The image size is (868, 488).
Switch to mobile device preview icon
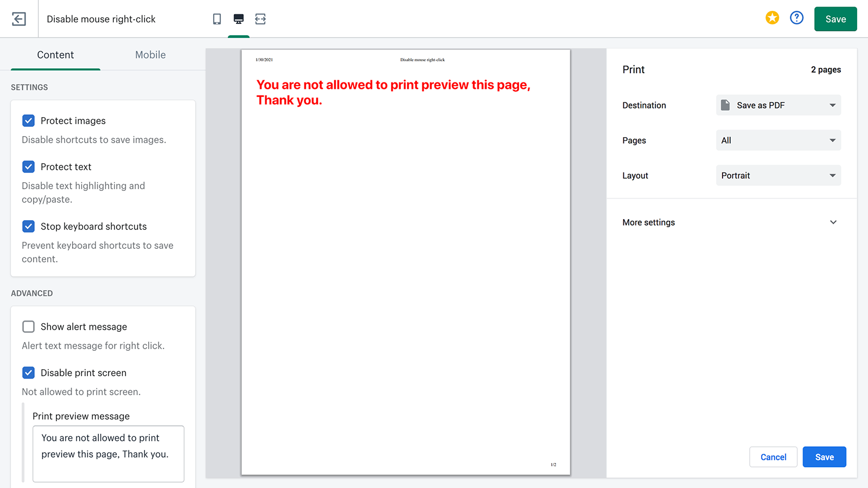tap(217, 19)
